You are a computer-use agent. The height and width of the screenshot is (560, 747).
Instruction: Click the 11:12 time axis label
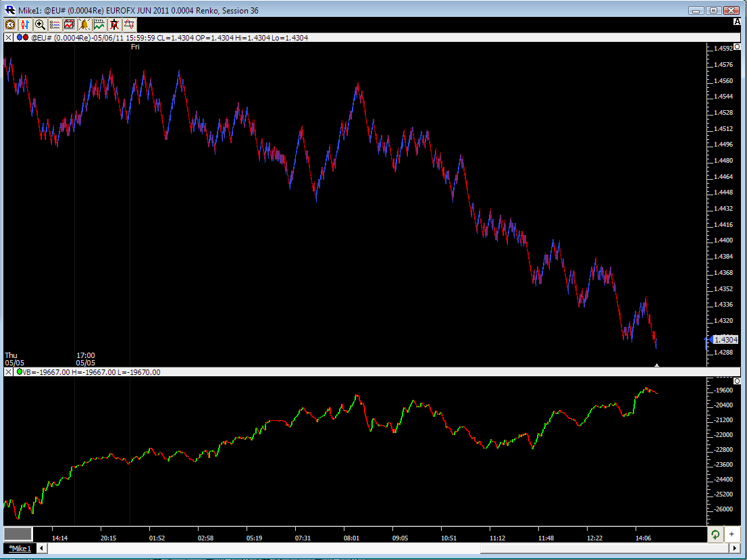tap(497, 538)
